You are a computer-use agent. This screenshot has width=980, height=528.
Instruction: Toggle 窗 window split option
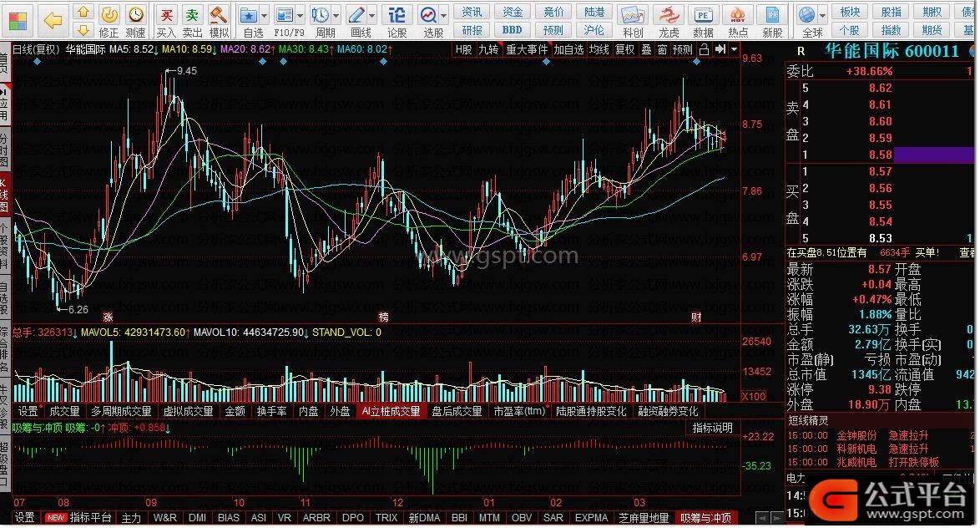coord(662,49)
